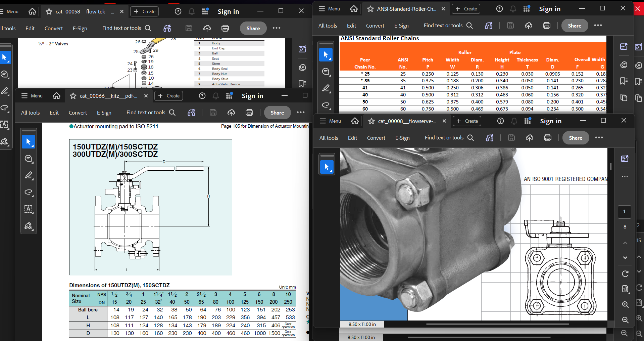The height and width of the screenshot is (341, 644).
Task: Open AI Assistant icon in kitz window toolbar
Action: pos(191,113)
